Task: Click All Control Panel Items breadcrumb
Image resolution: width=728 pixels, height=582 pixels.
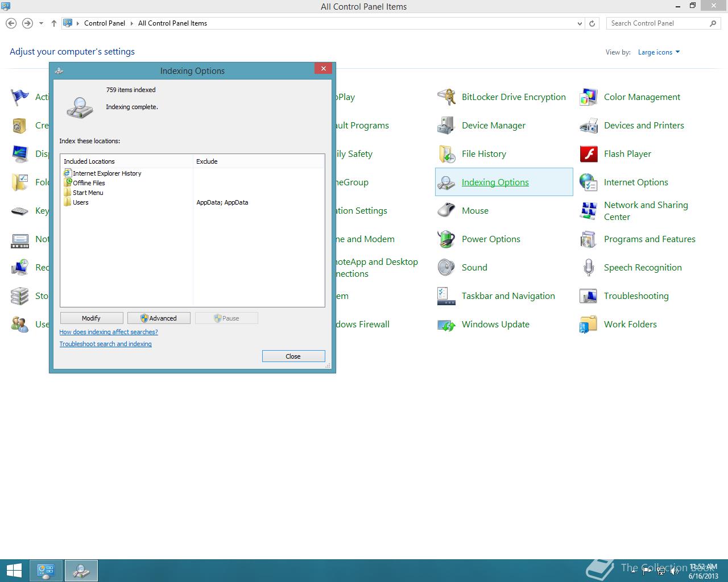Action: [172, 23]
